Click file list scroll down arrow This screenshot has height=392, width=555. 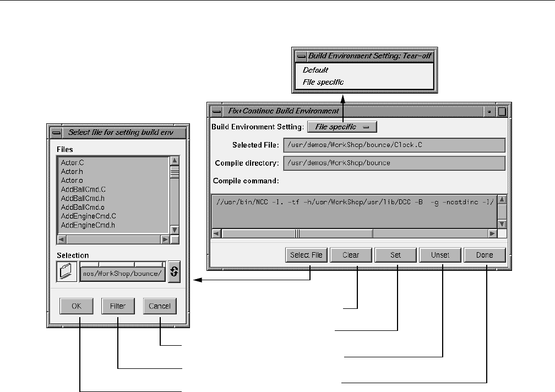point(175,230)
